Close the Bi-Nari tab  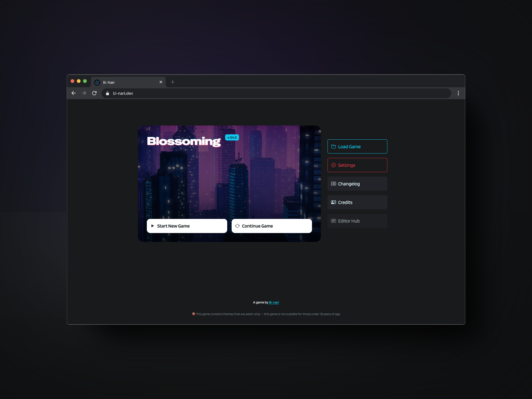click(x=161, y=82)
